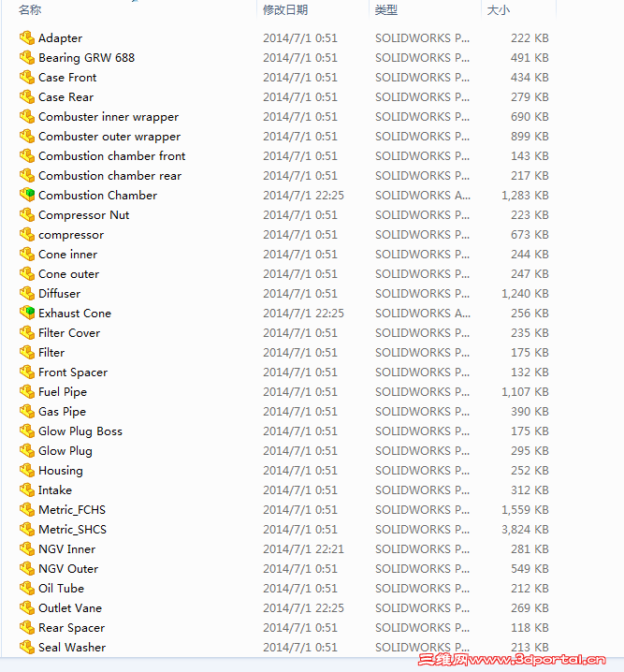The height and width of the screenshot is (672, 624).
Task: Click the Exhaust Cone assembly icon
Action: [x=27, y=314]
